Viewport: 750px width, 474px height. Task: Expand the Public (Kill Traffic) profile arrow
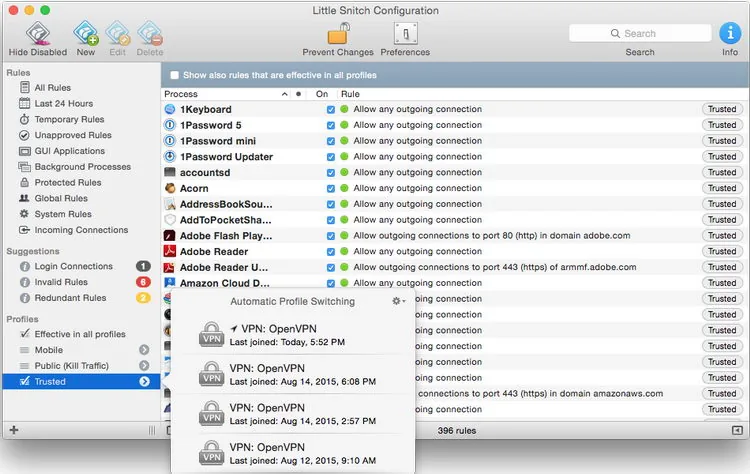pos(144,365)
